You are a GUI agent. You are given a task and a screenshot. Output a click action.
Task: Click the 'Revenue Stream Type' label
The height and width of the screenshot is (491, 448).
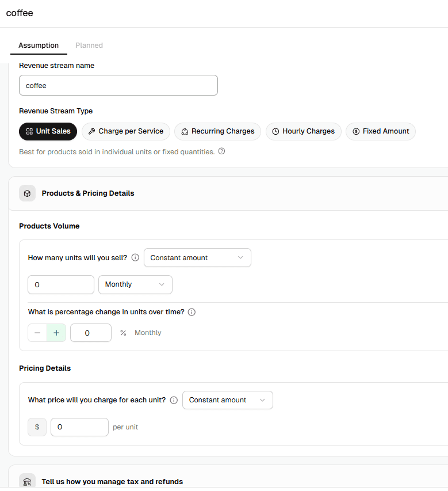(x=56, y=111)
